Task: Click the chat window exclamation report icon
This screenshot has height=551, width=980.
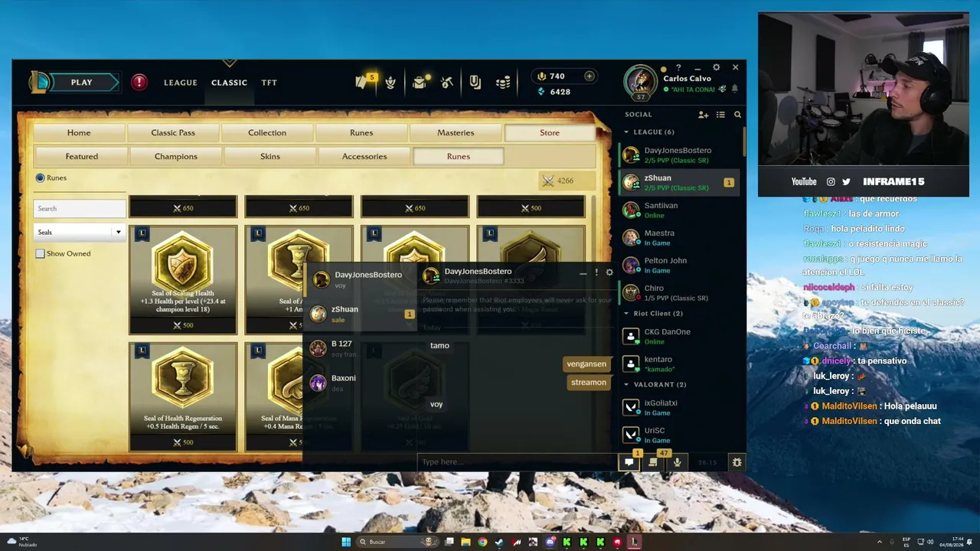Action: click(x=596, y=272)
